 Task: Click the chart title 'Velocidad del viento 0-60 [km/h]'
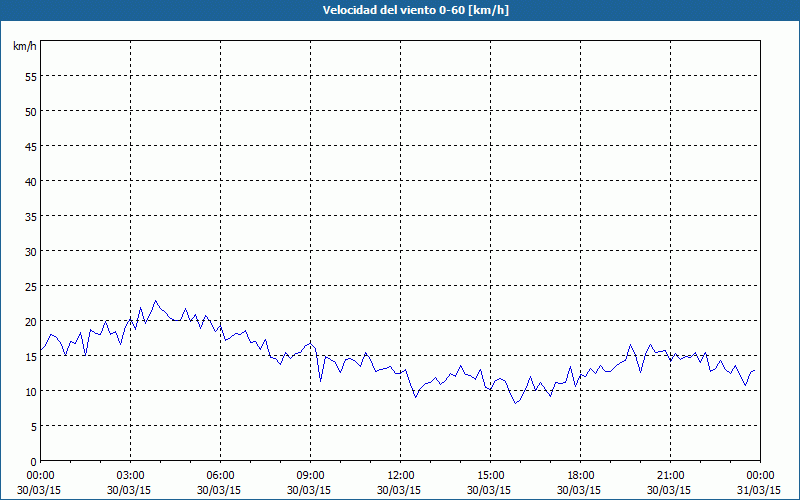415,10
